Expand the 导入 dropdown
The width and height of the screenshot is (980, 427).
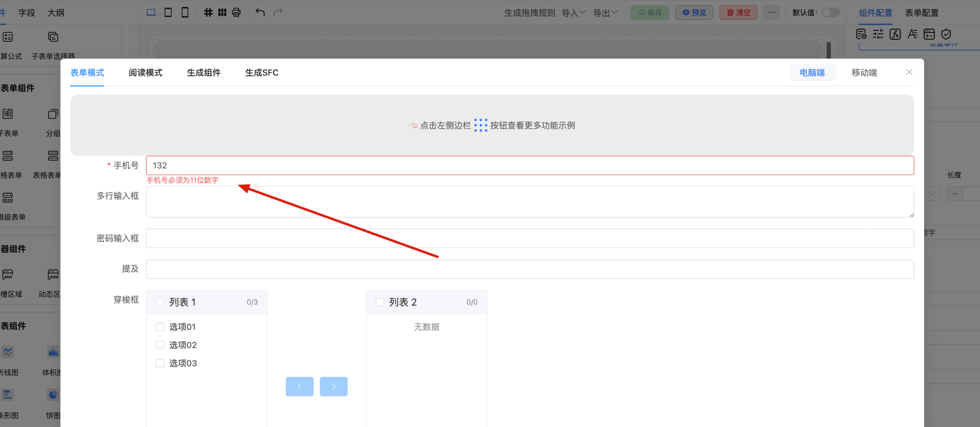[x=573, y=13]
